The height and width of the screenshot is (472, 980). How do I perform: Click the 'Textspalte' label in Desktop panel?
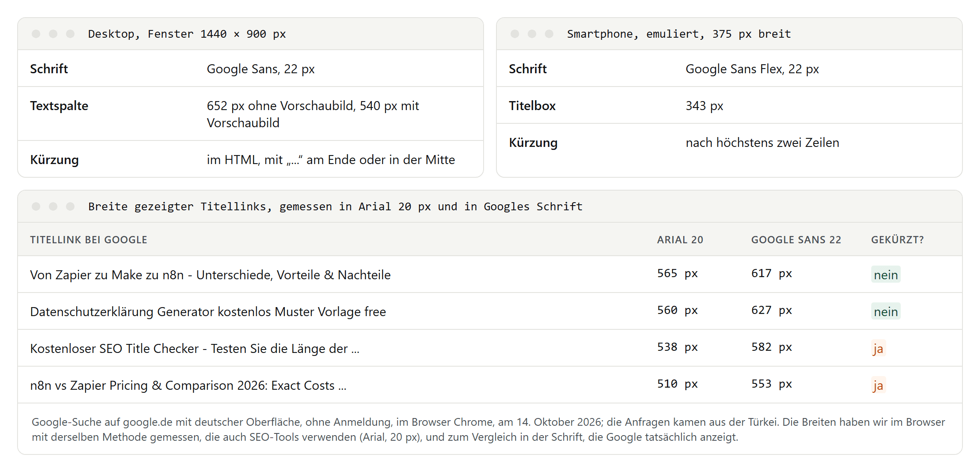pos(59,106)
